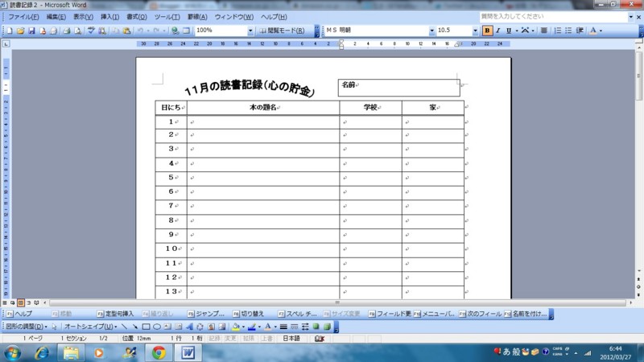Viewport: 644px width, 362px height.
Task: Save the document with floppy icon
Action: (x=31, y=31)
